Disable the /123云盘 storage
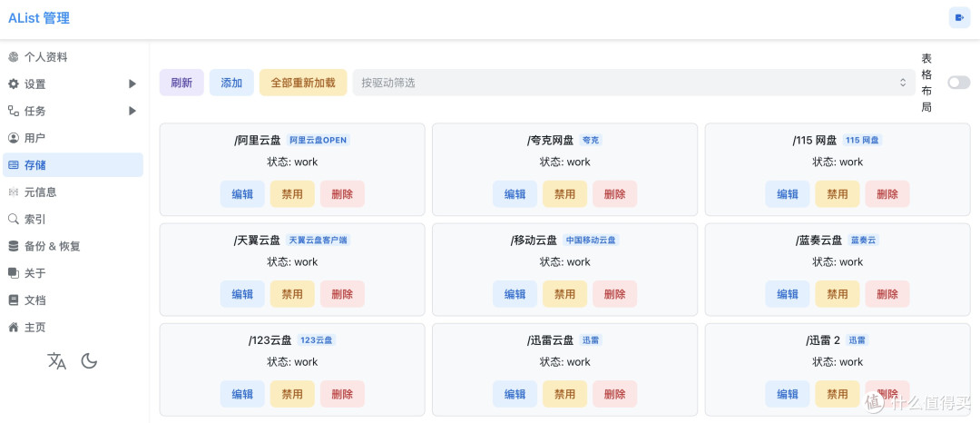Screen dimensions: 980x423 point(292,394)
